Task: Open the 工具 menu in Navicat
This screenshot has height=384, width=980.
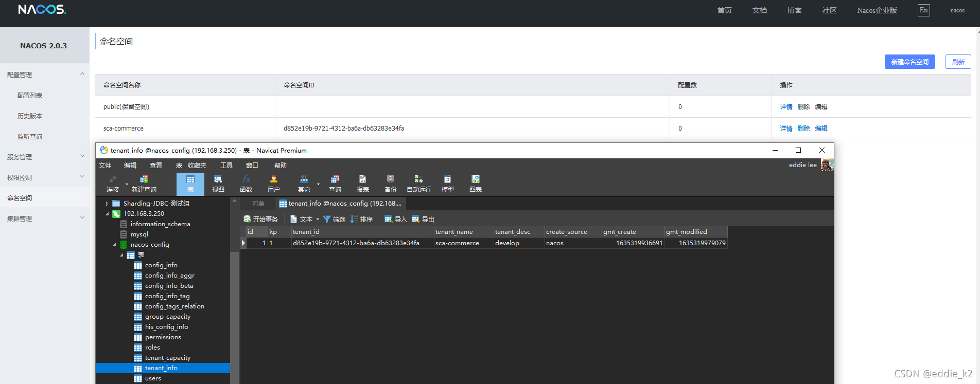Action: 226,166
